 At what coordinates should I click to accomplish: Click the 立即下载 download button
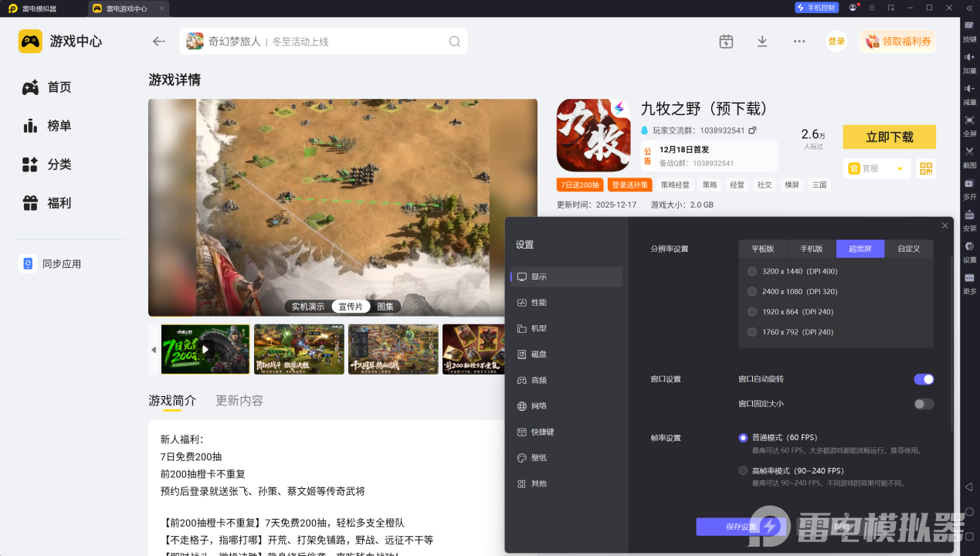click(889, 137)
